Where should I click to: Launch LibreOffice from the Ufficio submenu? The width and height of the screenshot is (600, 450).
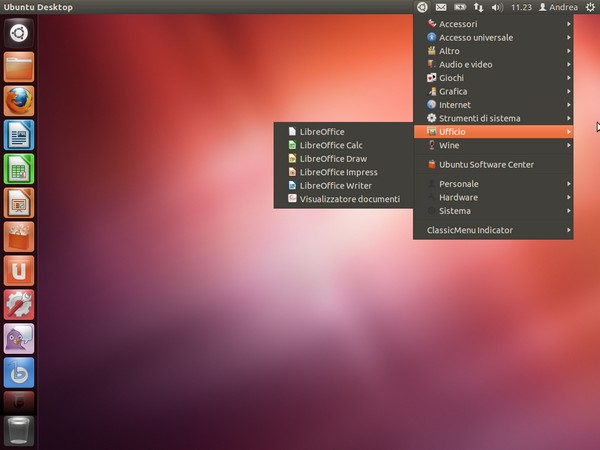click(x=344, y=132)
